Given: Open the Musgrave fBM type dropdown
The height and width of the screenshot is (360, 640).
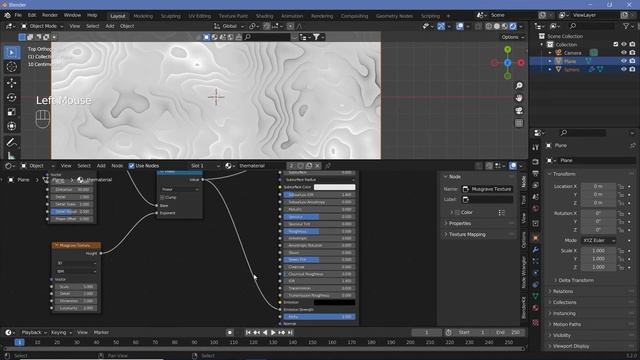Looking at the screenshot, I should [x=76, y=271].
